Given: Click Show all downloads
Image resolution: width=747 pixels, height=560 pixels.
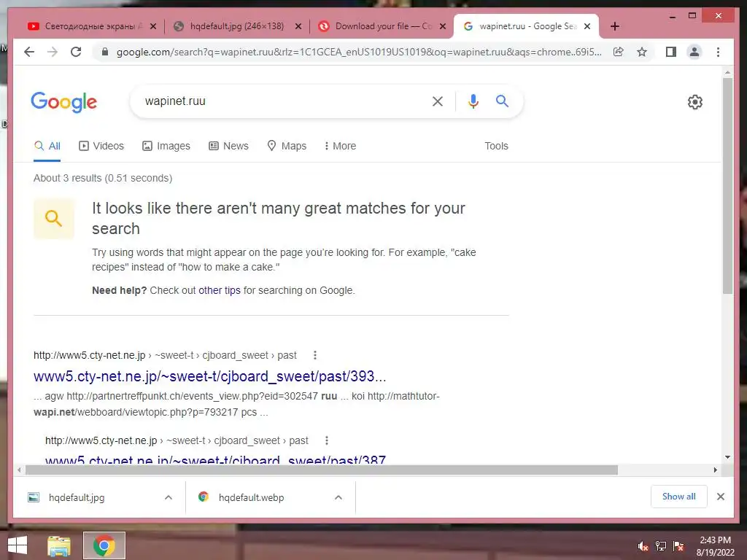Looking at the screenshot, I should [x=679, y=497].
